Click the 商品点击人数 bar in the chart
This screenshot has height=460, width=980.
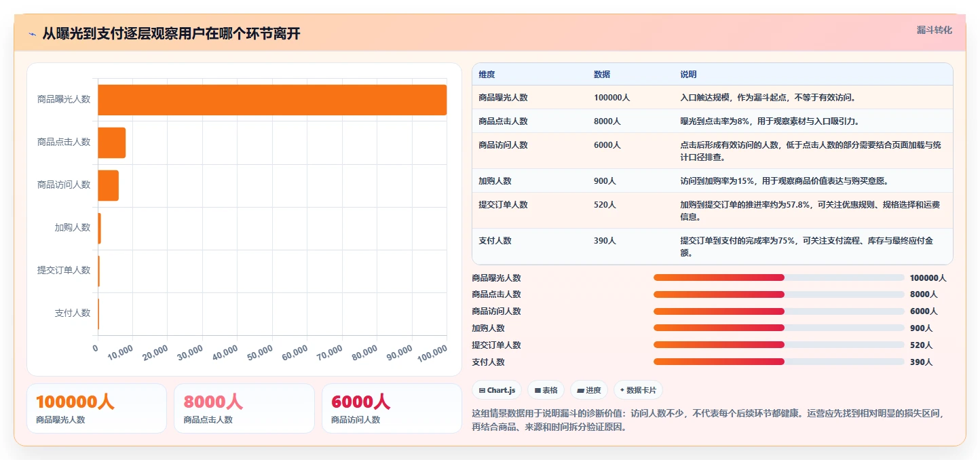click(x=112, y=142)
